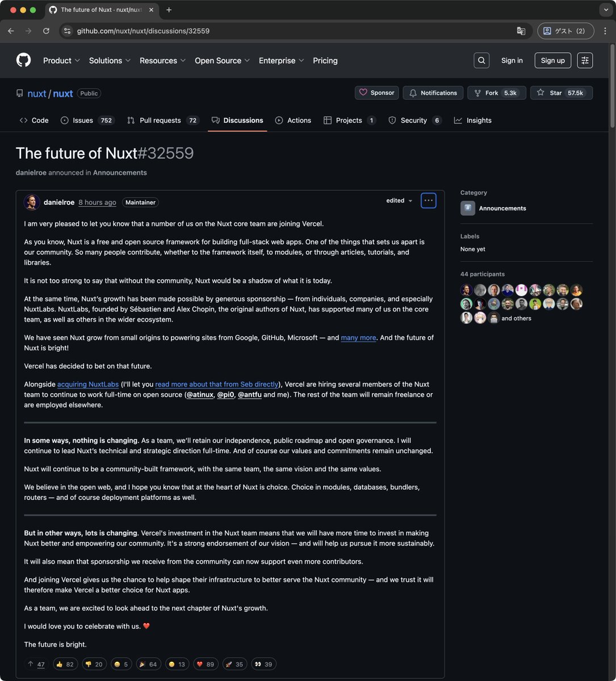React with thumbs up showing 82
Screen dimensions: 616x681
pos(65,665)
